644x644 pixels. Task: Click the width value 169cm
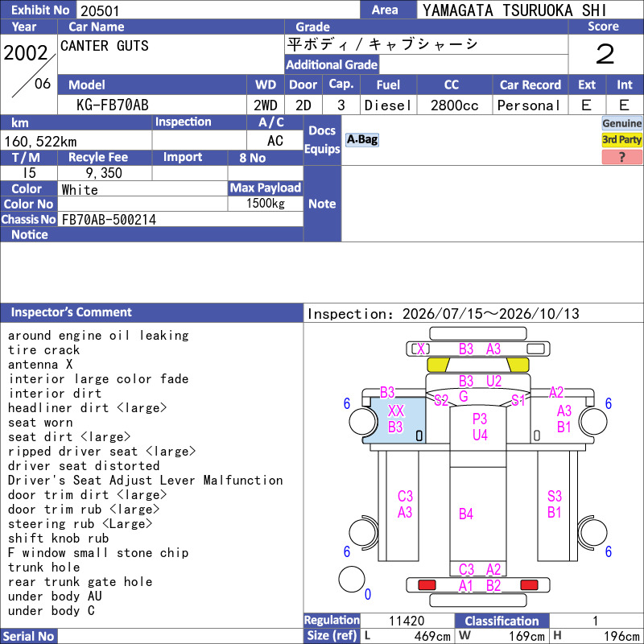click(x=526, y=636)
